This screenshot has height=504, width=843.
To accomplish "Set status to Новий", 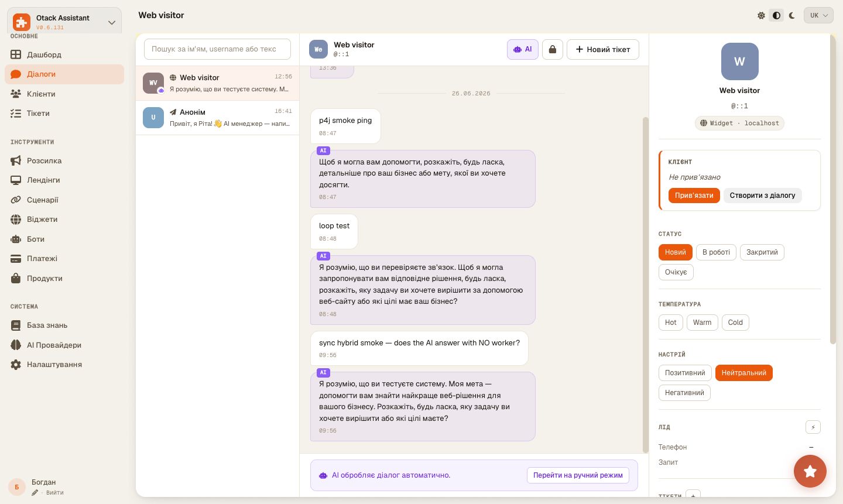I will [x=676, y=252].
